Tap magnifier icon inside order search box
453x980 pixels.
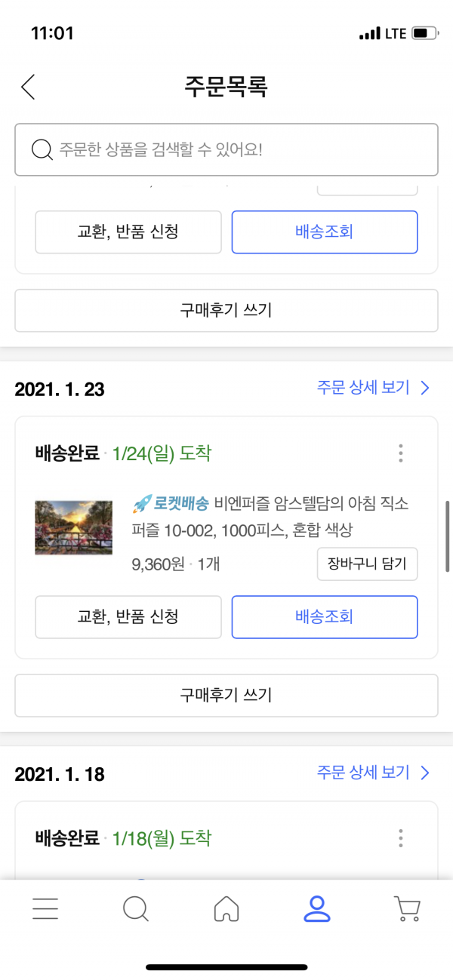tap(42, 149)
